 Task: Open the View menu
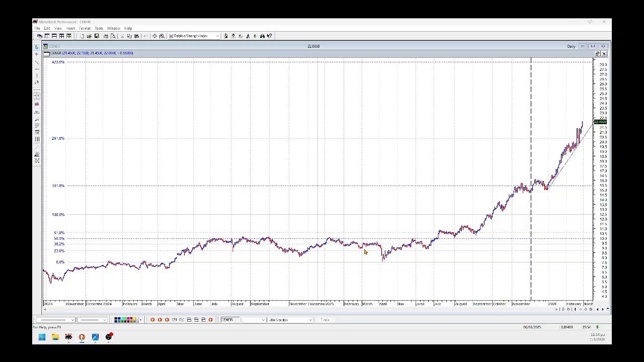point(58,29)
